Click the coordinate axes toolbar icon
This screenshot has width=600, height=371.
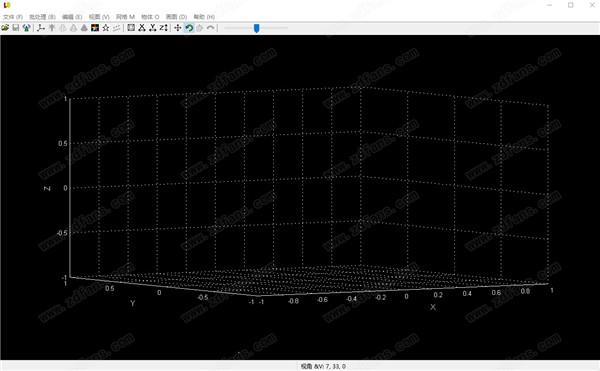click(x=41, y=28)
